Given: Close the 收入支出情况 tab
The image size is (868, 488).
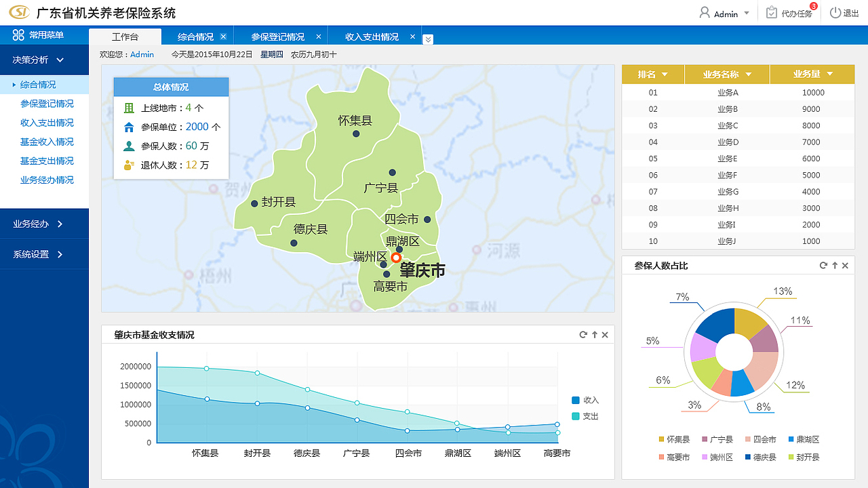Looking at the screenshot, I should point(412,37).
